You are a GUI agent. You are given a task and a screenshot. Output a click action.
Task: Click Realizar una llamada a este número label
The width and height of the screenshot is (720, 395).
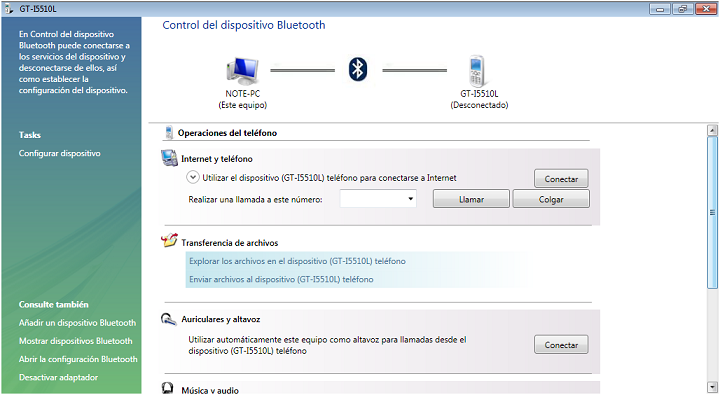pyautogui.click(x=255, y=200)
